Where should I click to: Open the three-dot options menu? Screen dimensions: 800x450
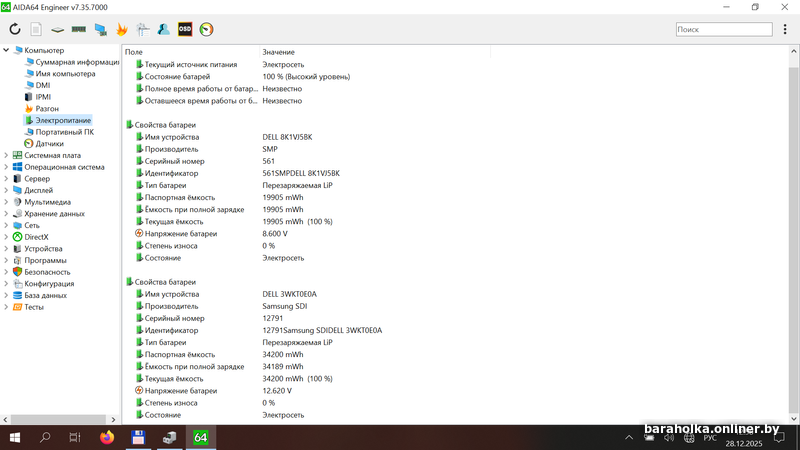785,30
